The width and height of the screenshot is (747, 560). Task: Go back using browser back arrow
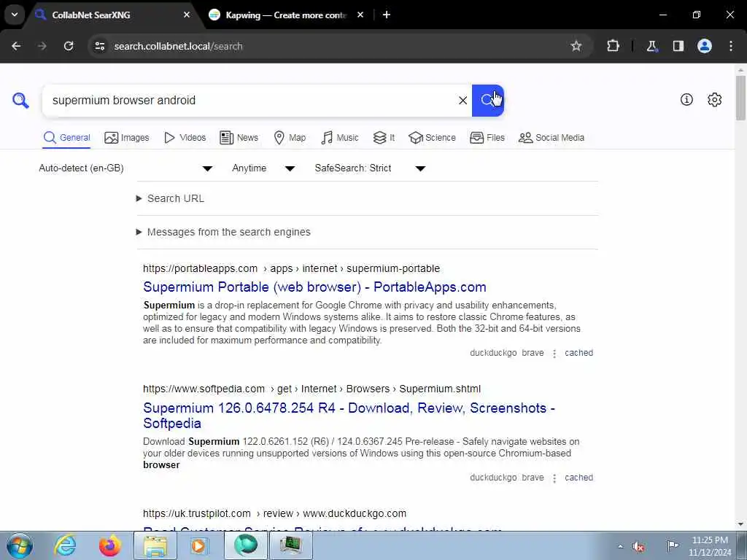point(16,46)
